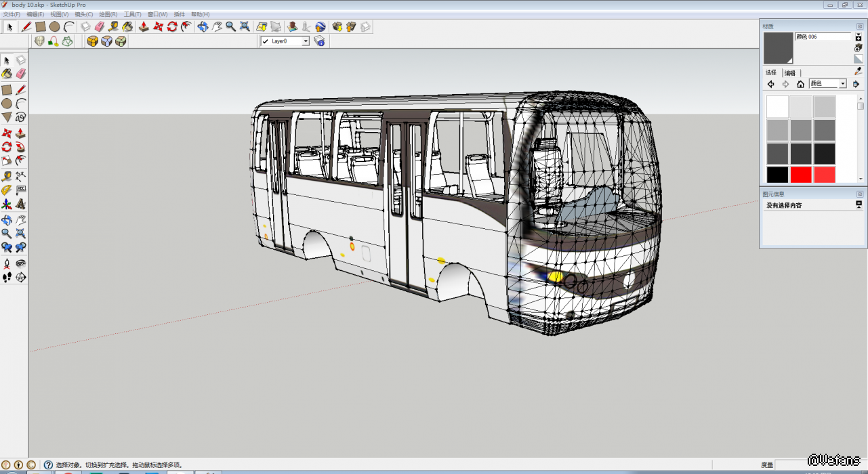Click the 3D Text tool
Screen dimensions: 868x474
(21, 204)
